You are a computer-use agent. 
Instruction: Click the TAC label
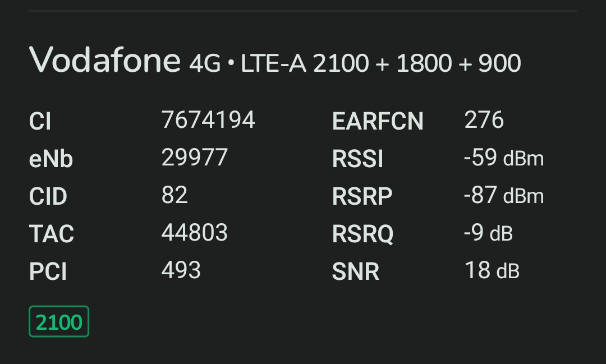(52, 234)
